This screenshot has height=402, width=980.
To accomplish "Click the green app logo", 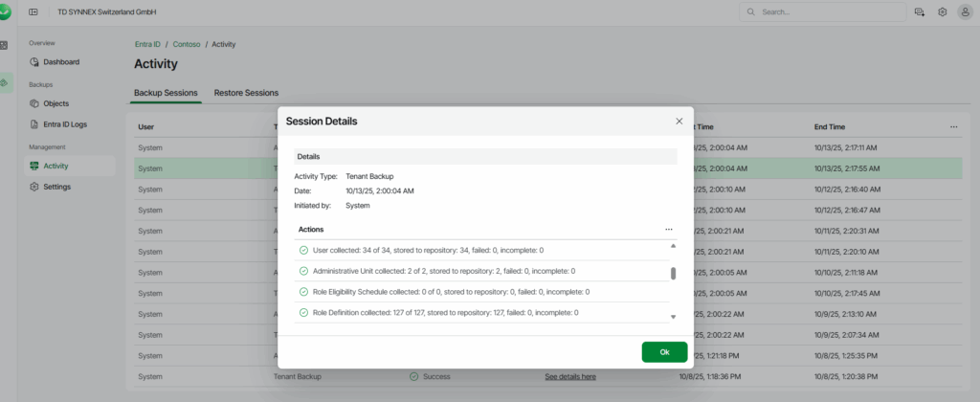I will [5, 11].
